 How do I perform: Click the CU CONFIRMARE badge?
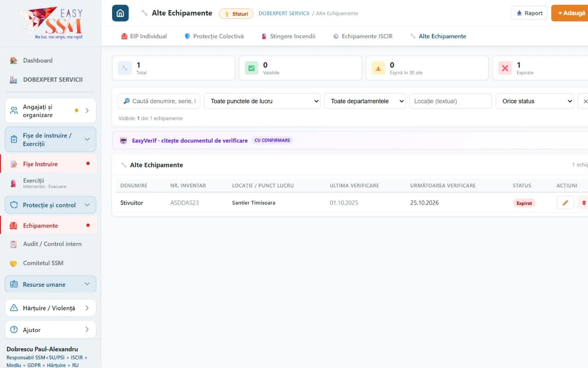tap(272, 140)
